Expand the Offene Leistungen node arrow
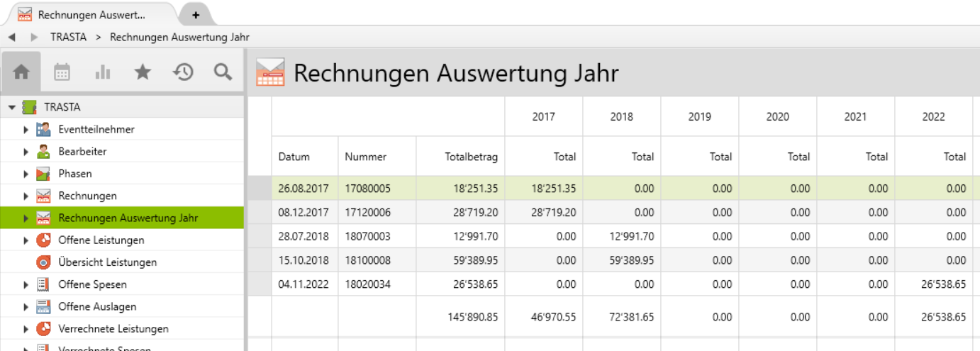This screenshot has width=980, height=351. (x=26, y=240)
